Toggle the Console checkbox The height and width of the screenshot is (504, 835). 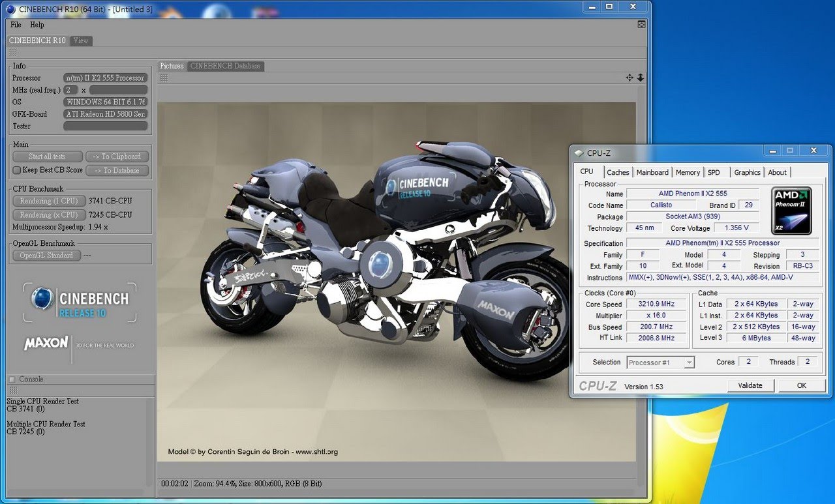(x=12, y=379)
